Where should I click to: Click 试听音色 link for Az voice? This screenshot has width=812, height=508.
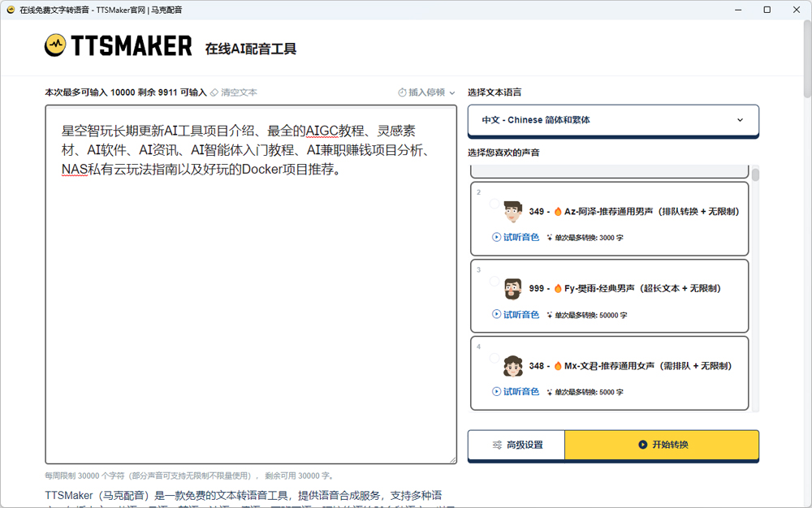coord(521,237)
